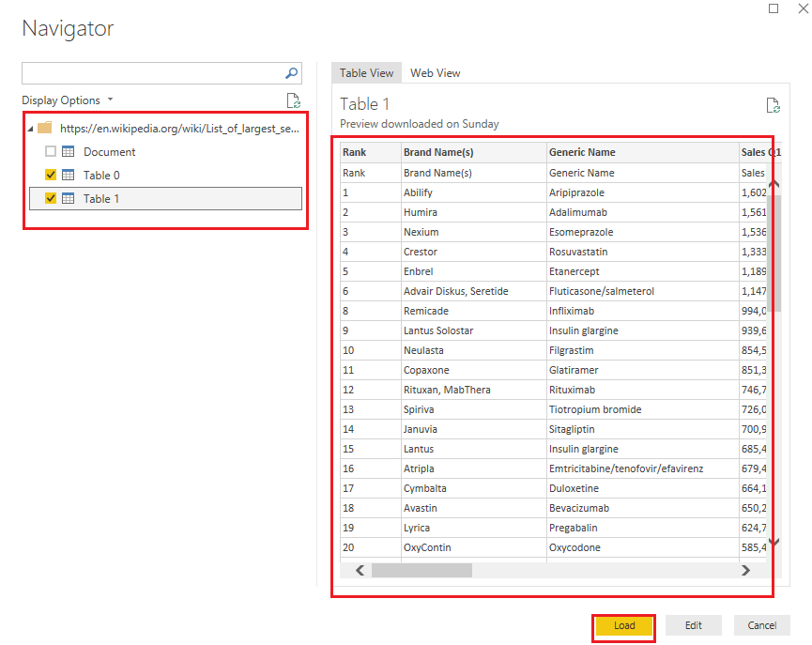The width and height of the screenshot is (812, 645).
Task: Maximize the Navigator window
Action: pos(774,8)
